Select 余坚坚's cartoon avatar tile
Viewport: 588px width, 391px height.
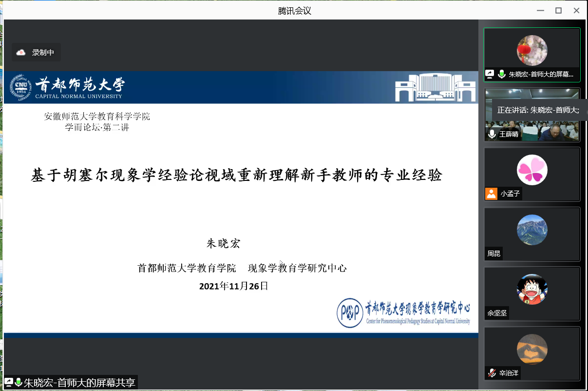click(x=532, y=290)
